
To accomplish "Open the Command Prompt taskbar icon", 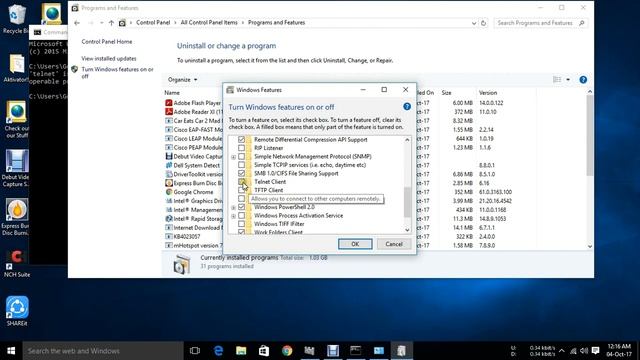I will tap(356, 351).
